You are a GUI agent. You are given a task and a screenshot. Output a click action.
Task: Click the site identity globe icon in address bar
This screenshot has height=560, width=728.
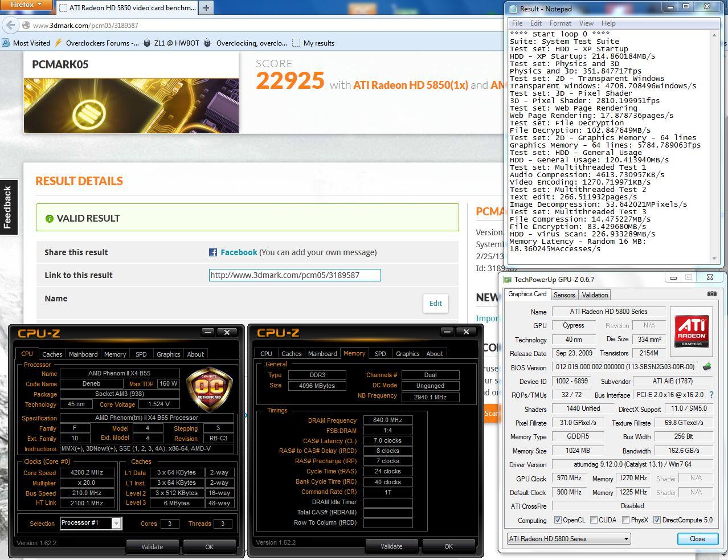[x=26, y=25]
